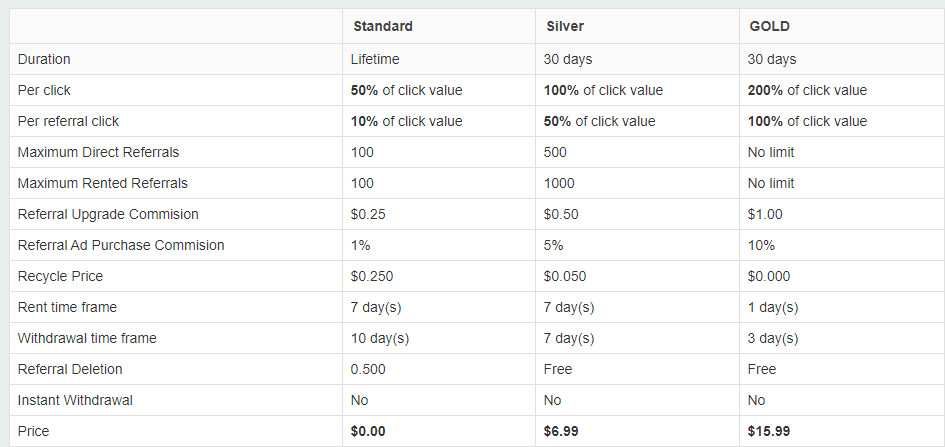This screenshot has width=945, height=447.
Task: Click the 0.500 referral deletion value
Action: 368,369
